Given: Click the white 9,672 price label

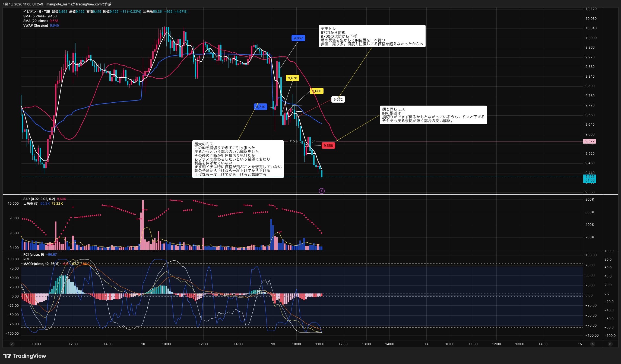Looking at the screenshot, I should click(x=338, y=100).
